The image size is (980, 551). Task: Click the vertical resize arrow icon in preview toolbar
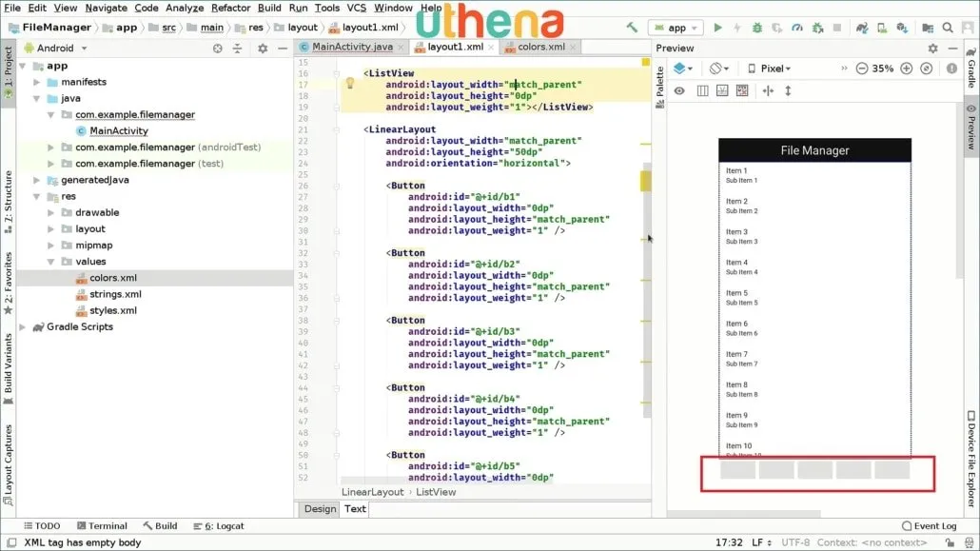pos(788,90)
